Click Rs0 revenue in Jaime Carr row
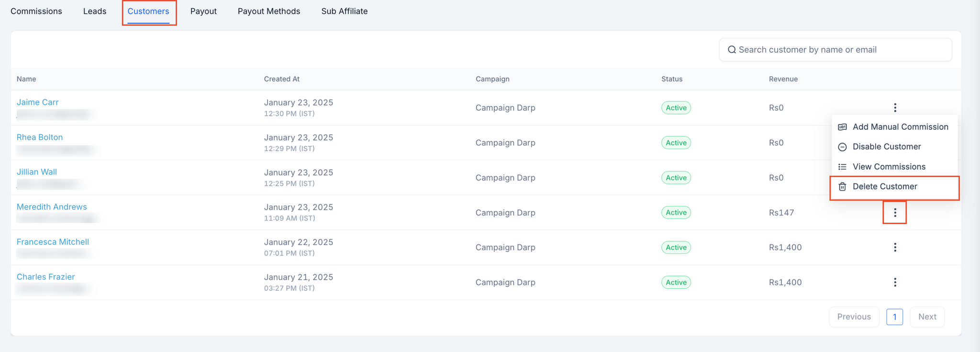Screen dimensions: 980x352 [776, 108]
